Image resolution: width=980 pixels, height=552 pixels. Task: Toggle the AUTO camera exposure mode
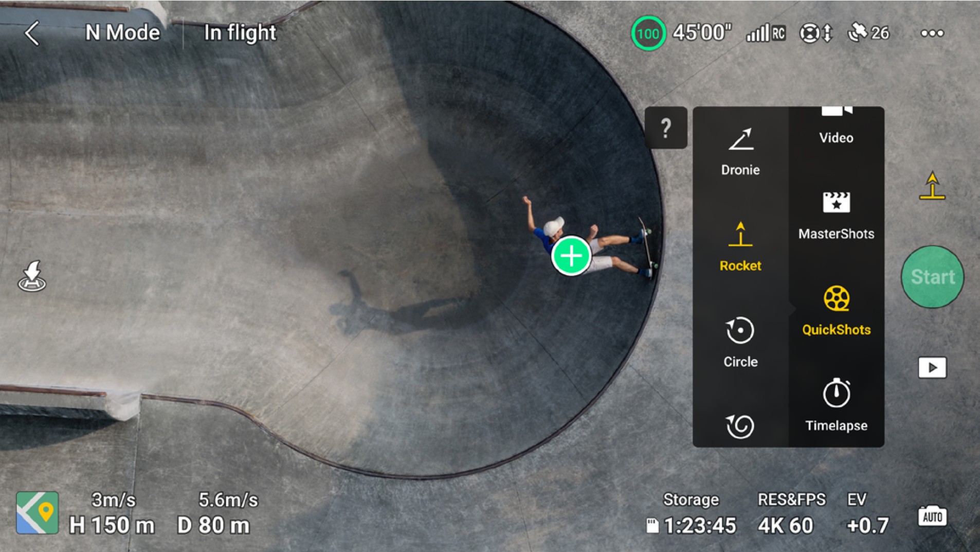point(932,516)
